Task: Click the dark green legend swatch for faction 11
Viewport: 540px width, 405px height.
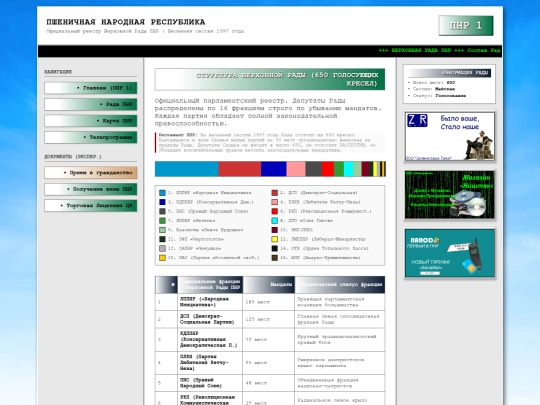Action: click(x=162, y=239)
